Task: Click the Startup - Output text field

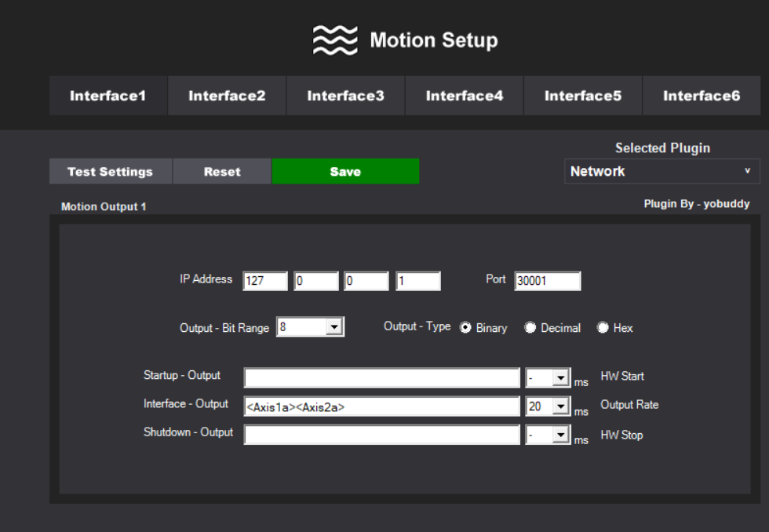Action: point(381,378)
